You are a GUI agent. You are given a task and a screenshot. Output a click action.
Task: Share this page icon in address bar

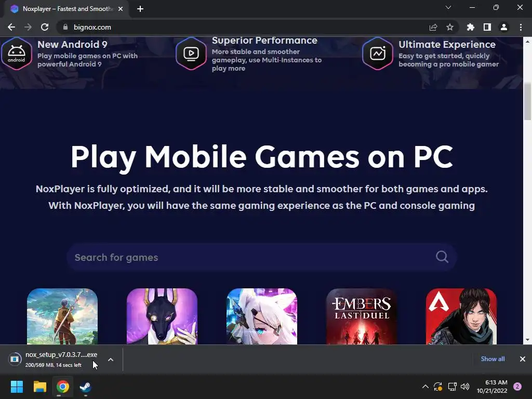(433, 27)
